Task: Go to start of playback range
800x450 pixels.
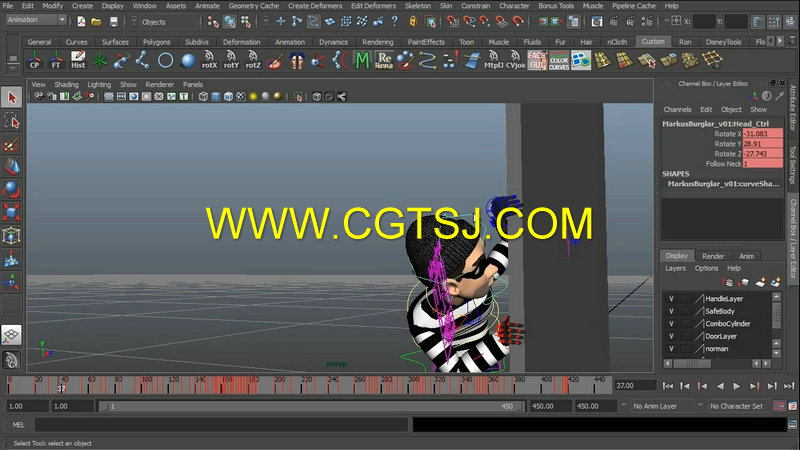Action: 667,386
